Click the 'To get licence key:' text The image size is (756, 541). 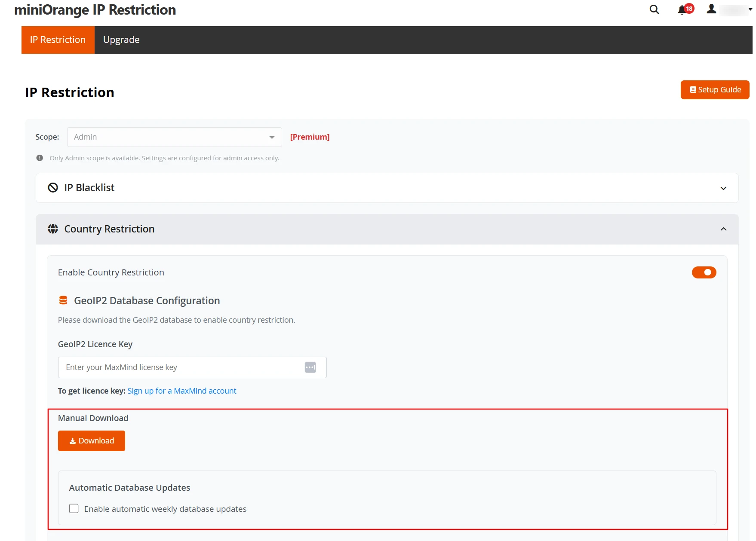click(x=92, y=391)
